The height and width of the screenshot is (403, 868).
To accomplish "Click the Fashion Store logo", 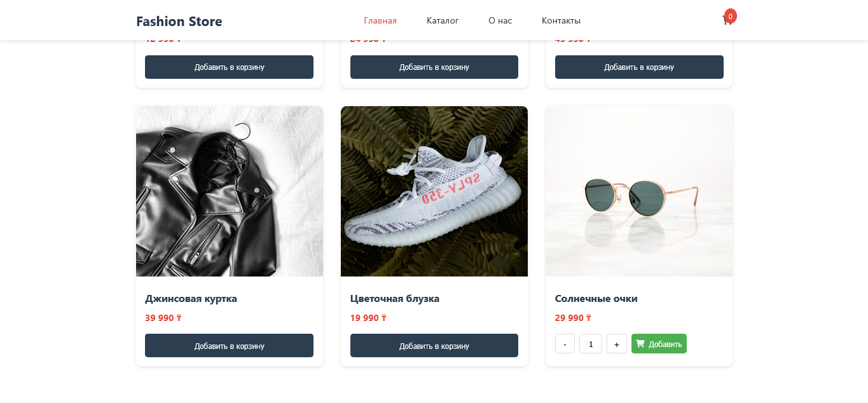I will 179,22.
